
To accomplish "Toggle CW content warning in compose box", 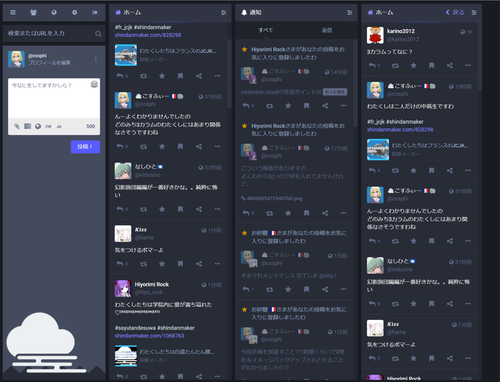I will point(48,126).
